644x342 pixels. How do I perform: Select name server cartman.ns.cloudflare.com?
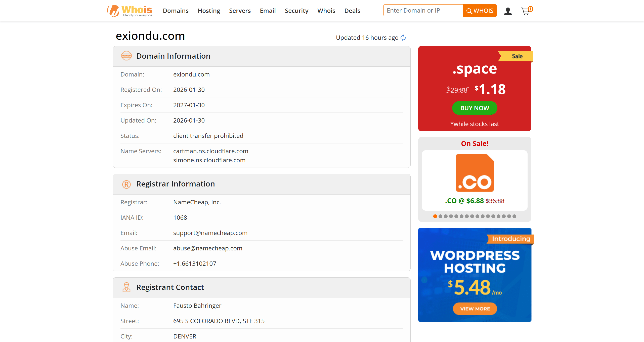[211, 151]
